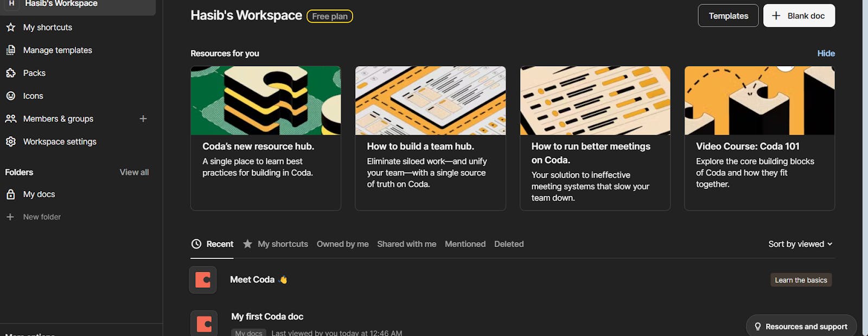Screen dimensions: 868x336
Task: Click the My docs lock icon
Action: coord(11,194)
